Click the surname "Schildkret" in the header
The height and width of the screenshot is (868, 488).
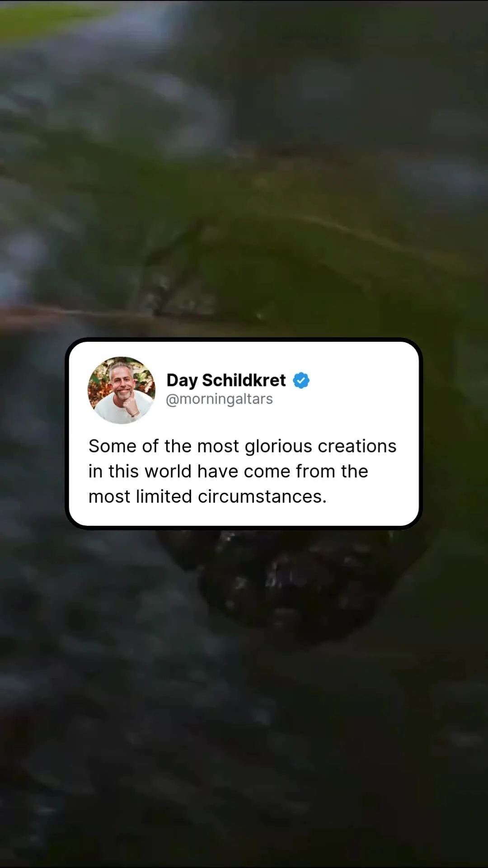pyautogui.click(x=244, y=380)
